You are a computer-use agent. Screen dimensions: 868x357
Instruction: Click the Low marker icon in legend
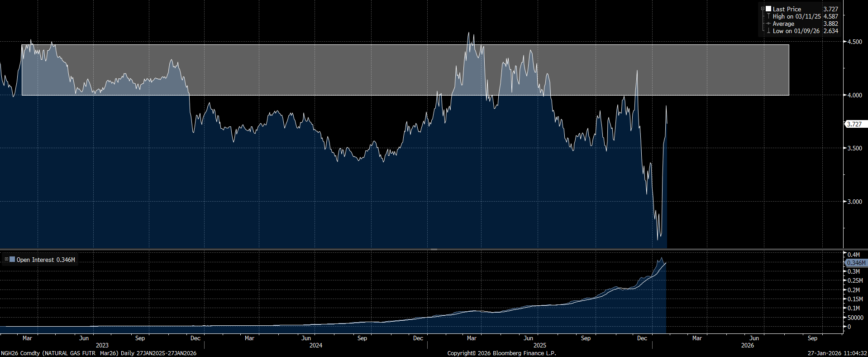click(768, 31)
